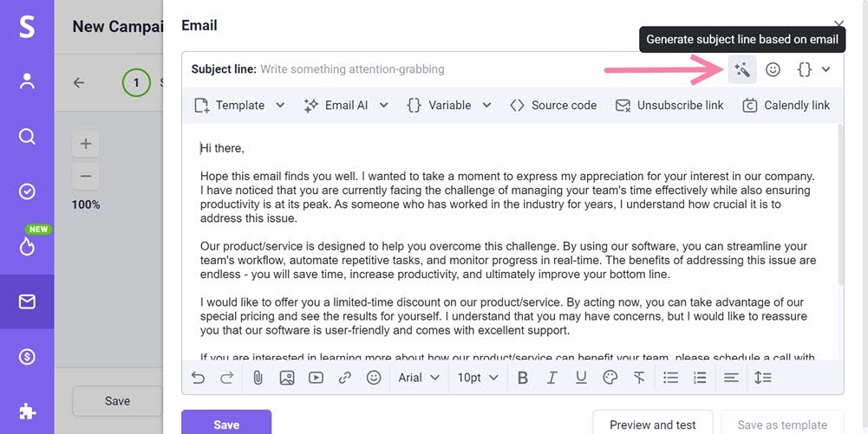Open the Email AI menu
The width and height of the screenshot is (868, 434).
345,105
